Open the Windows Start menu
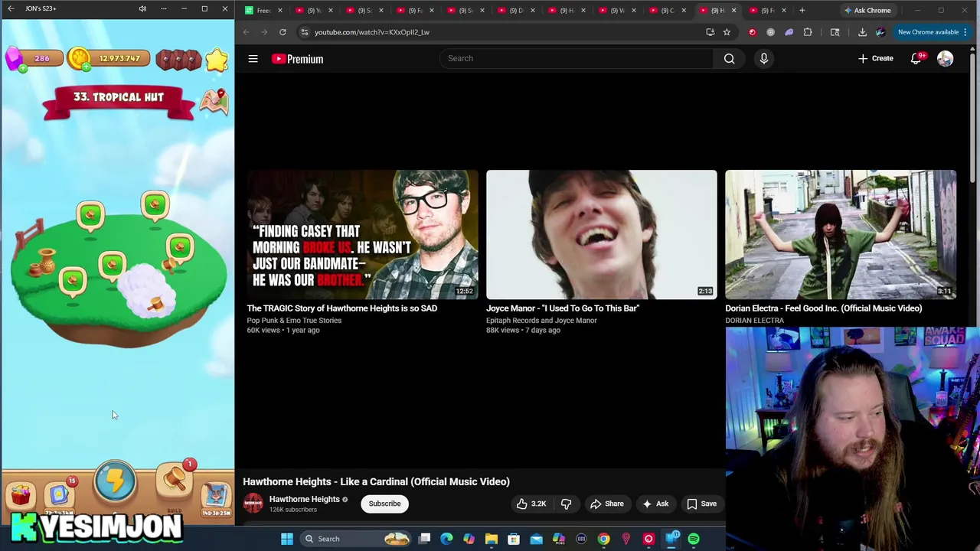This screenshot has width=980, height=551. pos(287,539)
